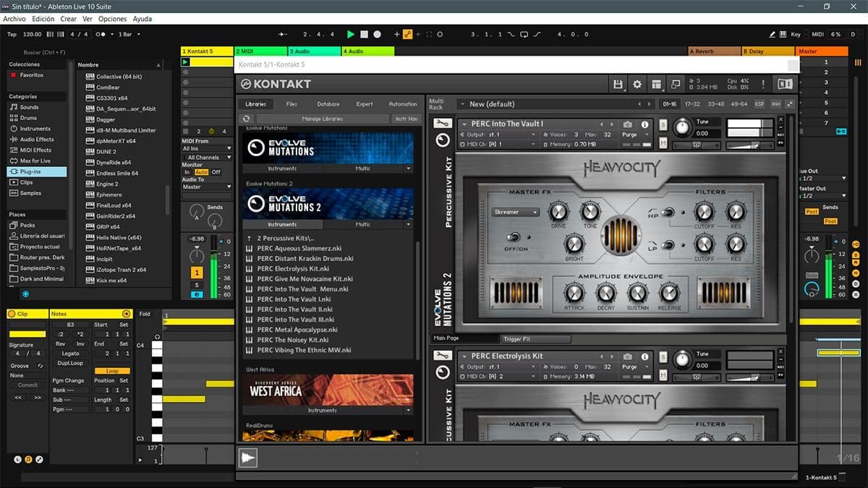Click the Ableton search field

point(45,52)
